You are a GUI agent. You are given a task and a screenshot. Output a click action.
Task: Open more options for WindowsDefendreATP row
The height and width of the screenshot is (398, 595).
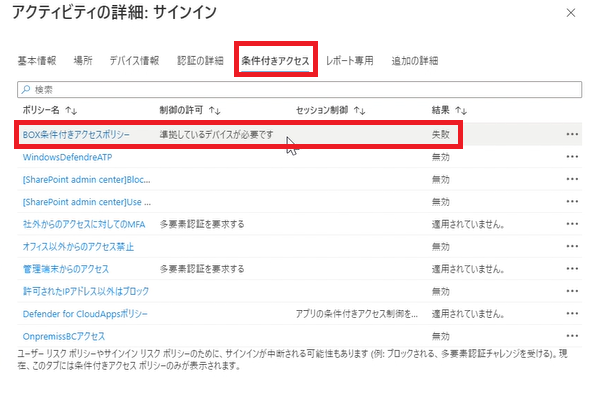(x=572, y=157)
